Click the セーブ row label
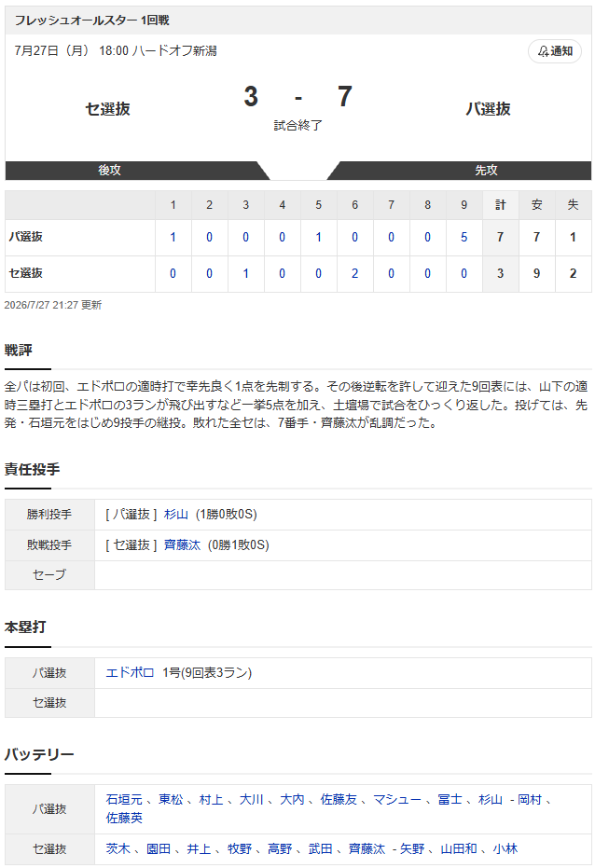 [49, 574]
